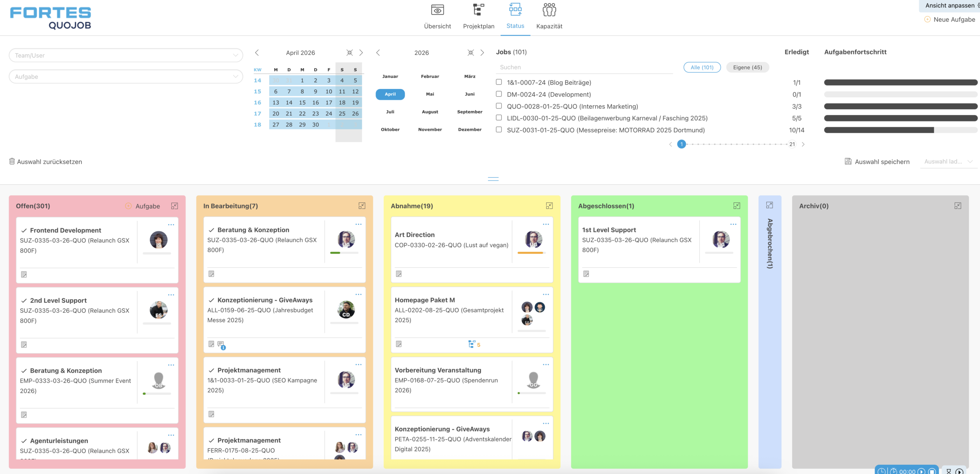Select the QUO-0028-01-25-QUO job checkbox
The width and height of the screenshot is (980, 474).
click(498, 106)
